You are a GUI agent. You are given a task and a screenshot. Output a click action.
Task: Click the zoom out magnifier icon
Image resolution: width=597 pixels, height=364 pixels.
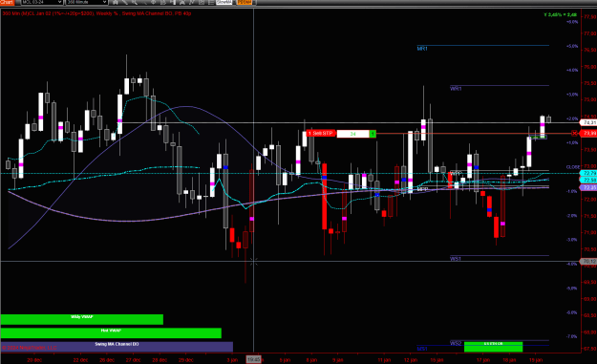(x=144, y=2)
